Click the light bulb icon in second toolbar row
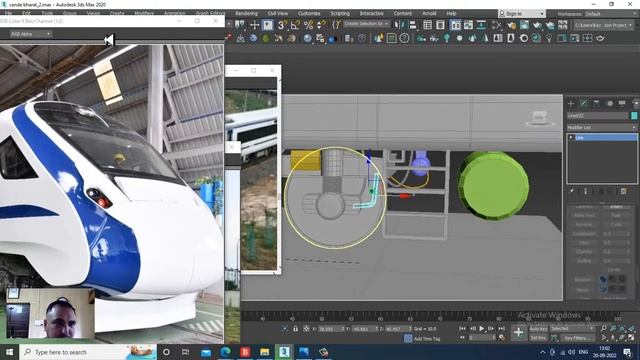 549,38
